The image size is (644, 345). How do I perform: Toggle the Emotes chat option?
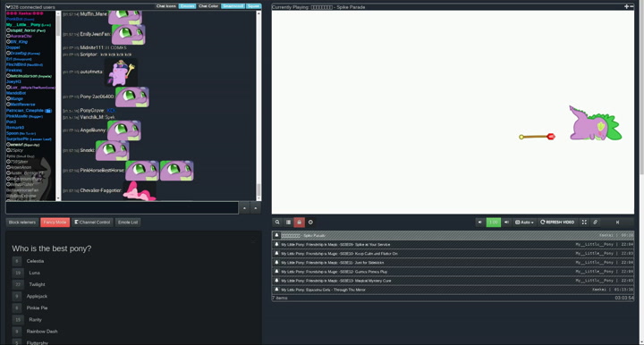click(x=187, y=6)
